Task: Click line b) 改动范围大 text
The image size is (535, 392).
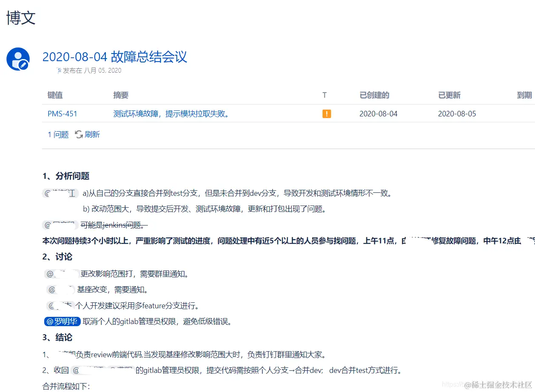Action: (204, 209)
